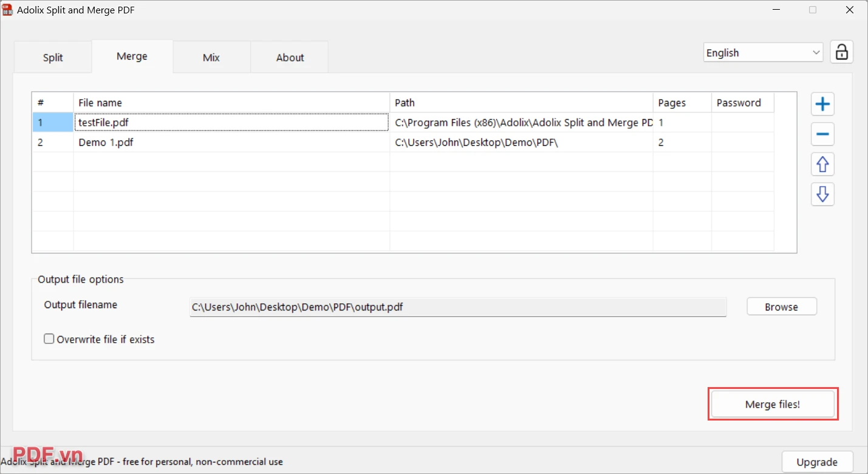868x474 pixels.
Task: Add a PDF file with the plus icon
Action: (822, 104)
